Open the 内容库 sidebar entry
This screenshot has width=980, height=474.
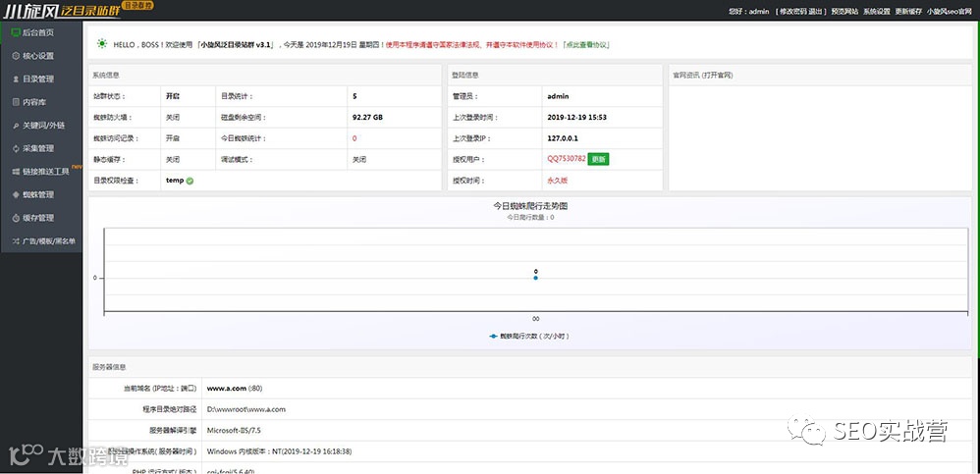pos(40,102)
